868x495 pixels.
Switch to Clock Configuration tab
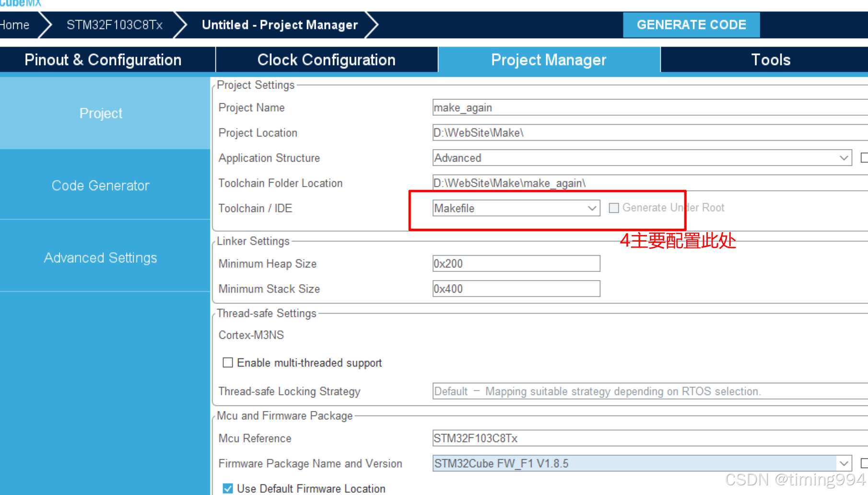point(327,60)
